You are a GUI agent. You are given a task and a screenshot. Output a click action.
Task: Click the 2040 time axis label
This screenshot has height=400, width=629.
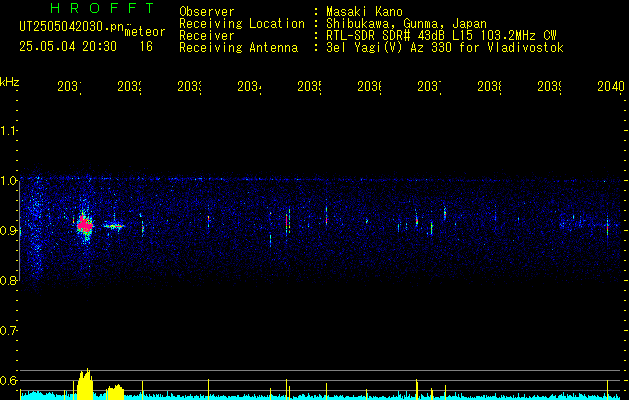click(x=611, y=86)
